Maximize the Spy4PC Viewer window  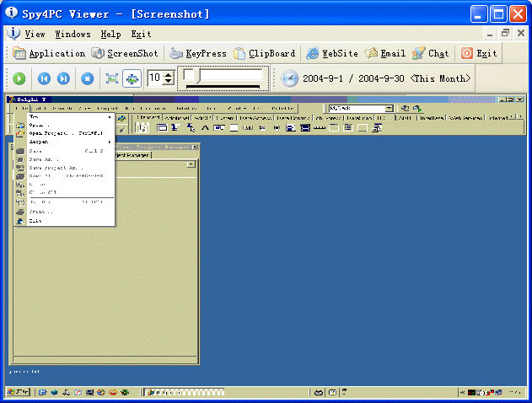click(x=498, y=14)
